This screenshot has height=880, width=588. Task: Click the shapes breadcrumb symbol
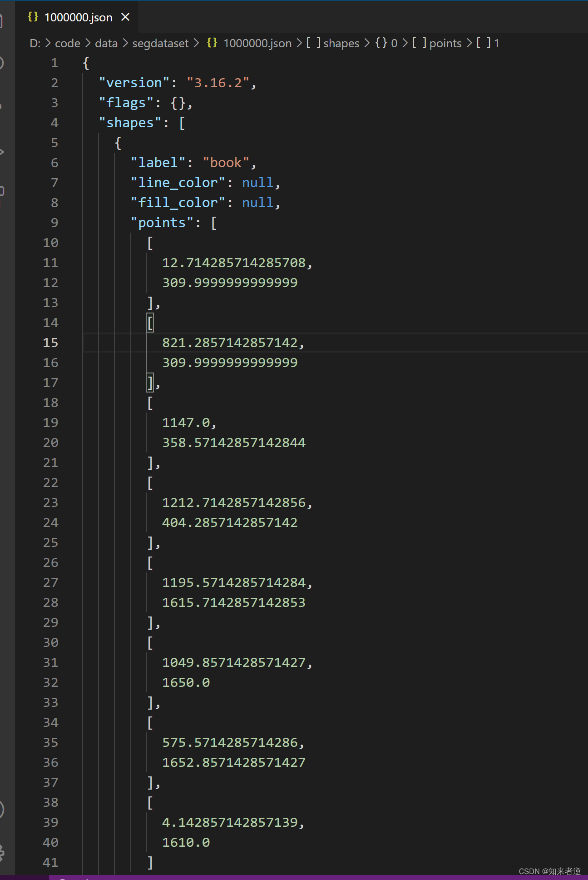coord(341,43)
